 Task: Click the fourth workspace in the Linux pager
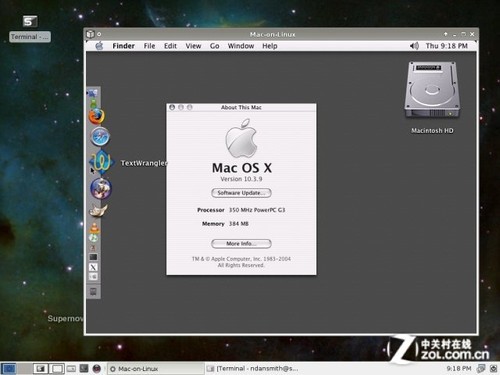(57, 368)
